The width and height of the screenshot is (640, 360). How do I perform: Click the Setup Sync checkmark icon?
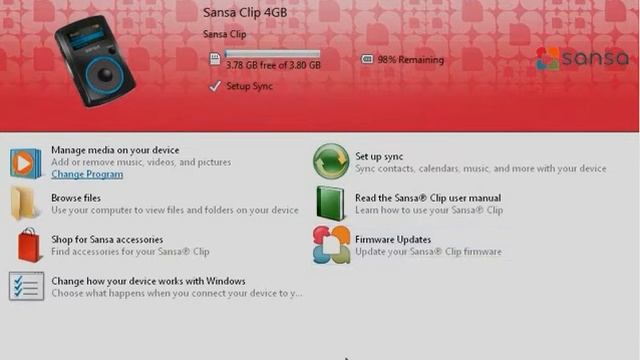point(215,86)
